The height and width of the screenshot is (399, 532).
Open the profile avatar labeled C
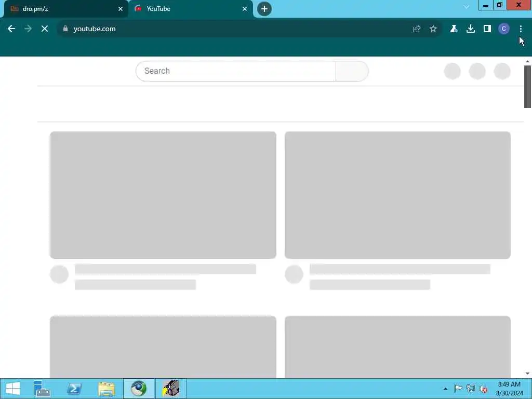[504, 29]
